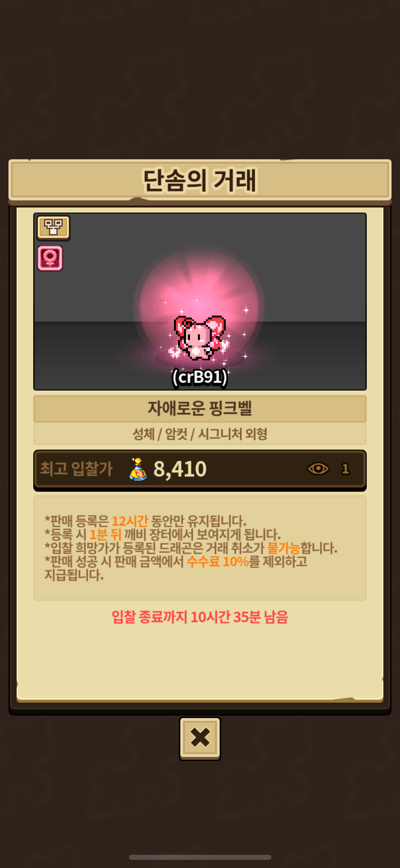Tap the 12시간 highlighted duration text
The width and height of the screenshot is (400, 868).
[130, 521]
